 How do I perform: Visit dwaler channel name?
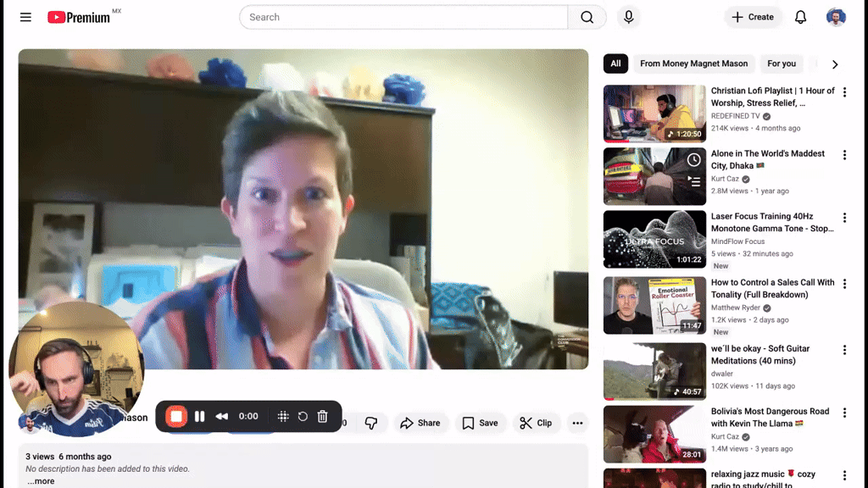coord(722,374)
